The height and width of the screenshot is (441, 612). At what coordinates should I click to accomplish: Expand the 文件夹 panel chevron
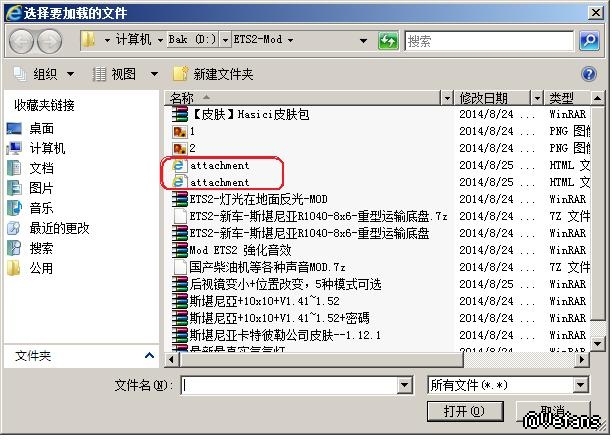click(x=149, y=356)
